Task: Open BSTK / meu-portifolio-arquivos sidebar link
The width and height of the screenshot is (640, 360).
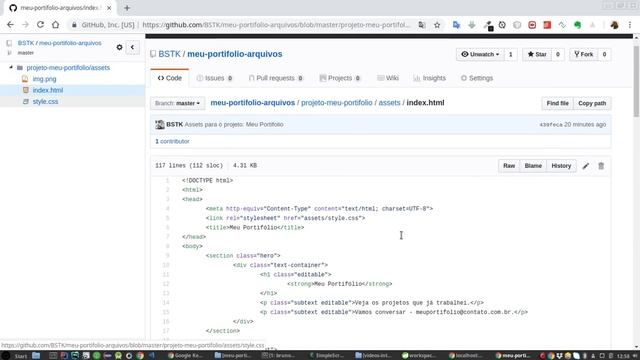Action: point(59,43)
